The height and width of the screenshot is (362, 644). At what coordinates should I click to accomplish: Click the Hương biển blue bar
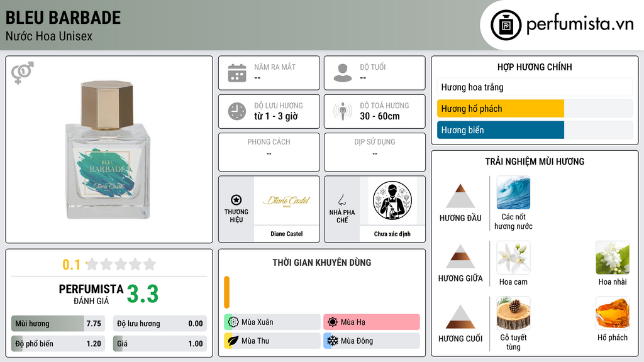point(500,130)
